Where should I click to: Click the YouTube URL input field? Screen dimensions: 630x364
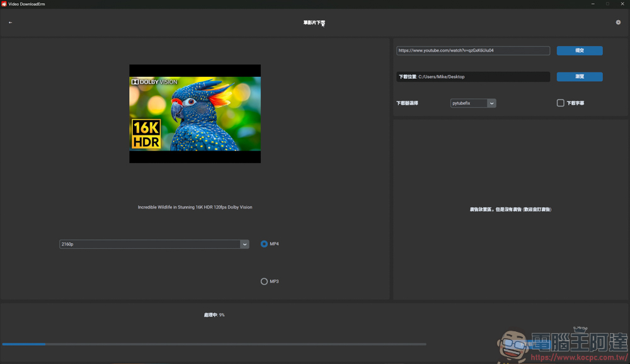[x=472, y=50]
